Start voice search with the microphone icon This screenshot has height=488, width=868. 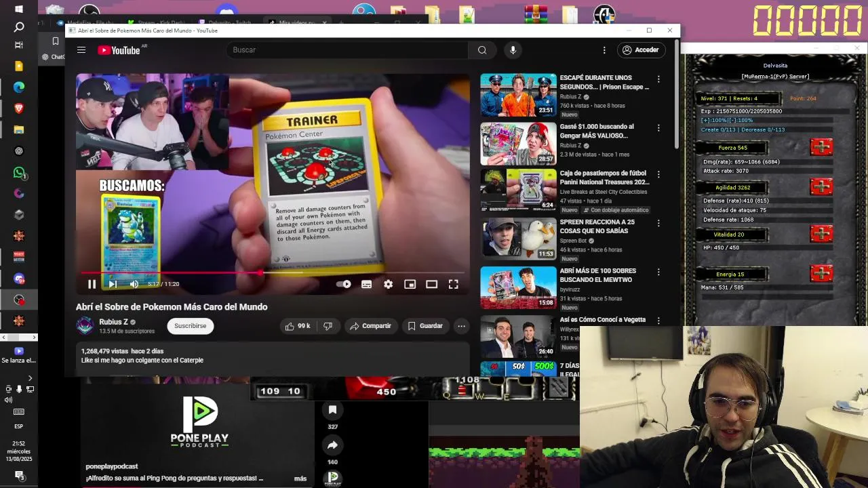[x=513, y=50]
